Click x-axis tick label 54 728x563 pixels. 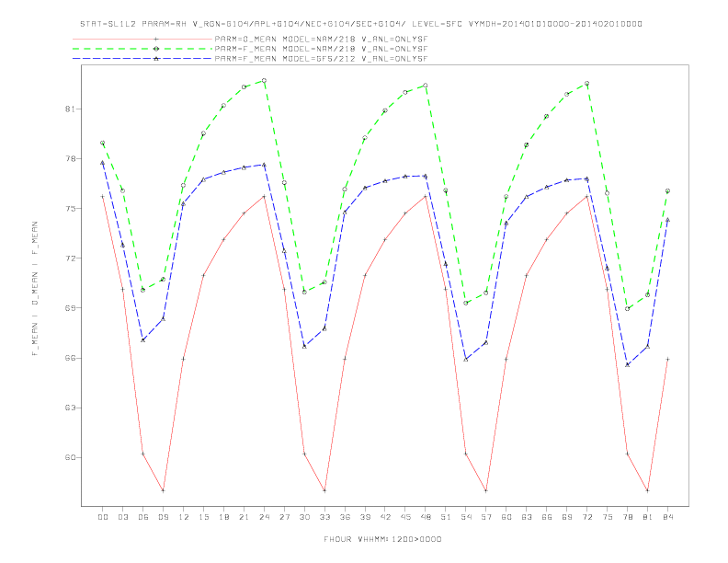tap(466, 517)
